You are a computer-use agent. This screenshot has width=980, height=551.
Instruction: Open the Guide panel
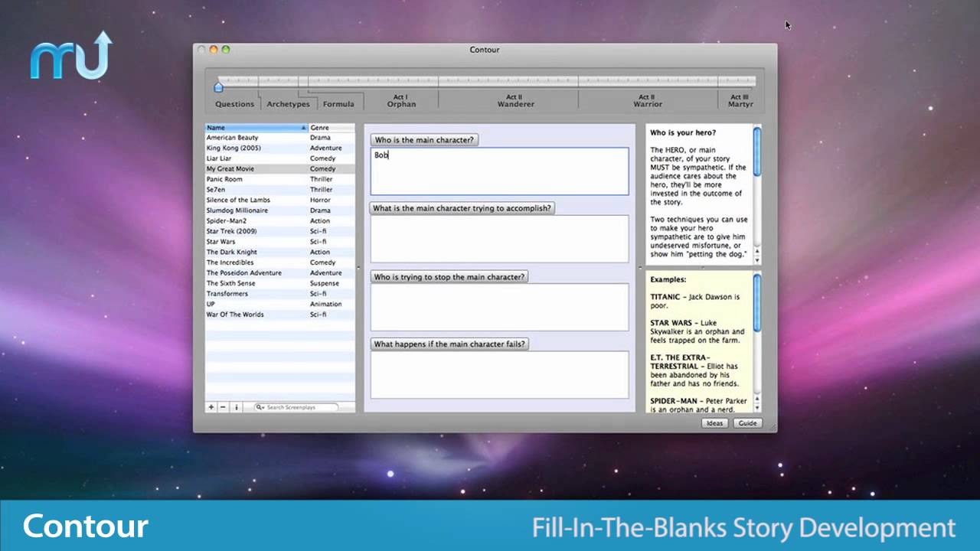tap(747, 423)
